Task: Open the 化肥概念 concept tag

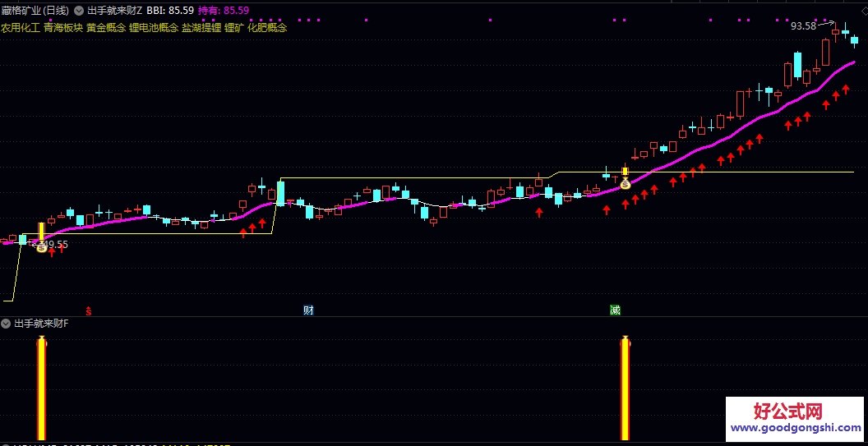Action: click(x=267, y=28)
